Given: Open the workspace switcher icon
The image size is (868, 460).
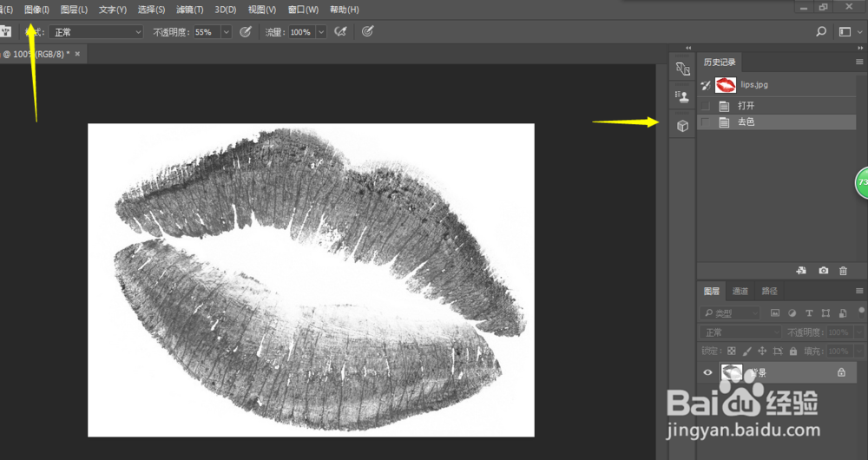Looking at the screenshot, I should pos(845,31).
